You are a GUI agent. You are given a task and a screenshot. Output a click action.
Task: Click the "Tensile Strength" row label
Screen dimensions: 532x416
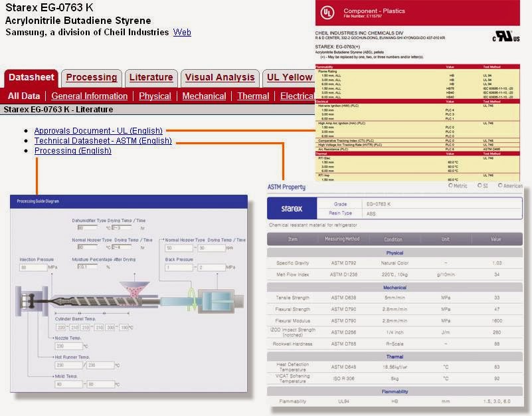point(292,298)
